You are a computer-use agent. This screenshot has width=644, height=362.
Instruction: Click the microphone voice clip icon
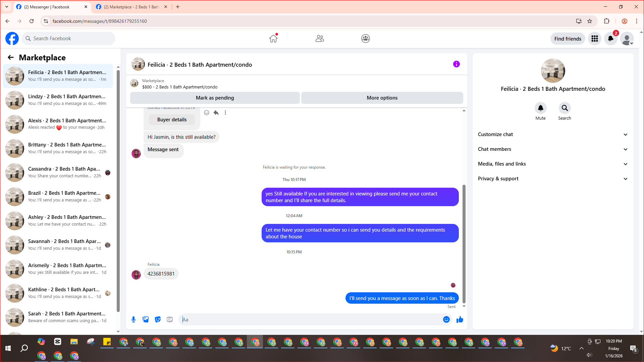[133, 319]
